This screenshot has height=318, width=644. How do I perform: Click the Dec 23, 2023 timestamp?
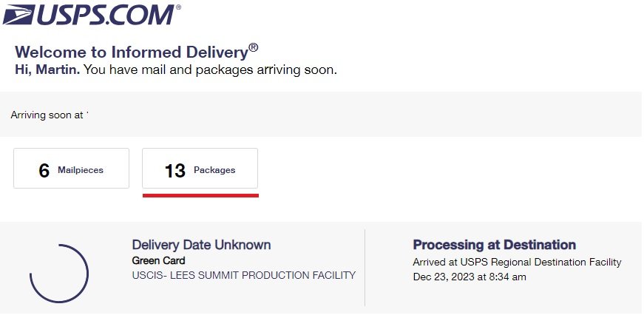coord(470,277)
